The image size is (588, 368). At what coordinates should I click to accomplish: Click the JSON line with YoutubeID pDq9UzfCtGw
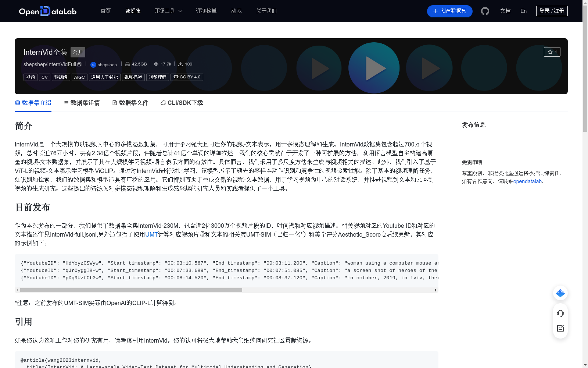pos(230,278)
